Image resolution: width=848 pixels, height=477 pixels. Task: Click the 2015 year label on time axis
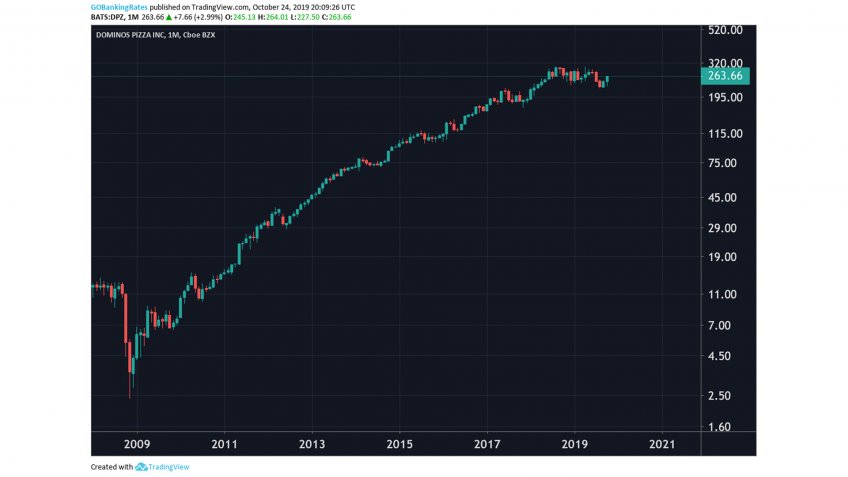point(400,445)
